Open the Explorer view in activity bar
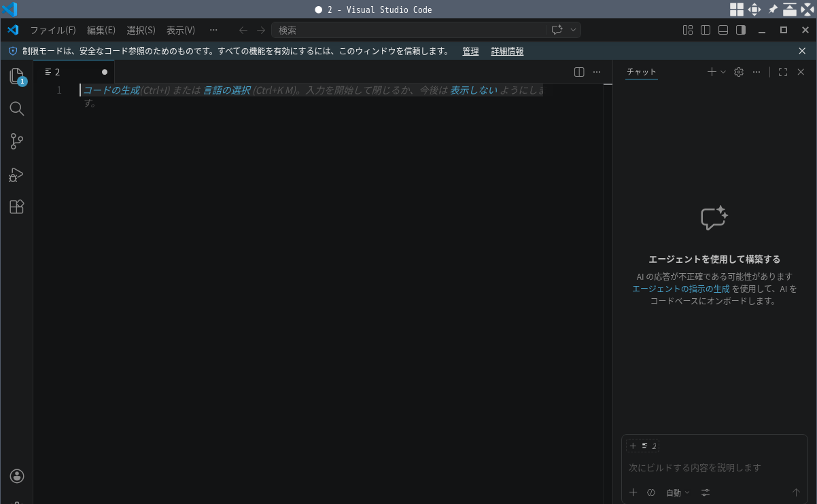 pos(17,76)
